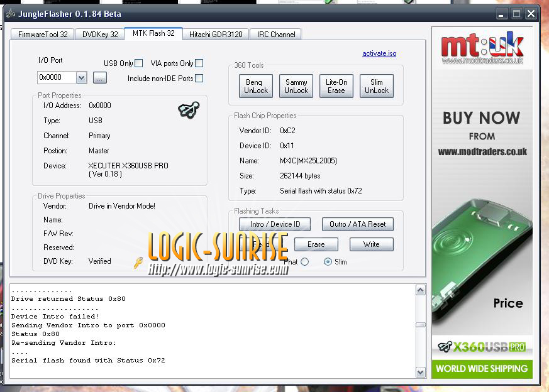549x392 pixels.
Task: Click the 'Device Intro failed!' log line
Action: click(55, 316)
